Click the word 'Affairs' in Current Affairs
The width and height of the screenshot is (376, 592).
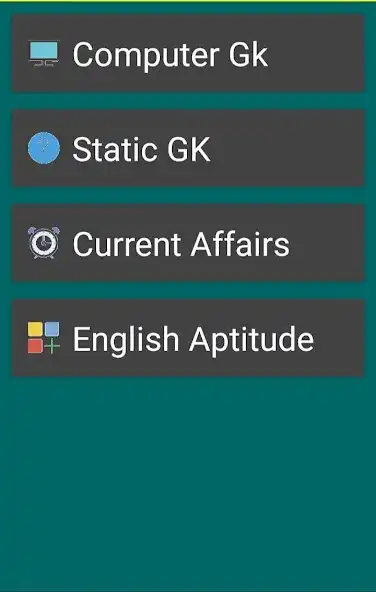coord(240,244)
